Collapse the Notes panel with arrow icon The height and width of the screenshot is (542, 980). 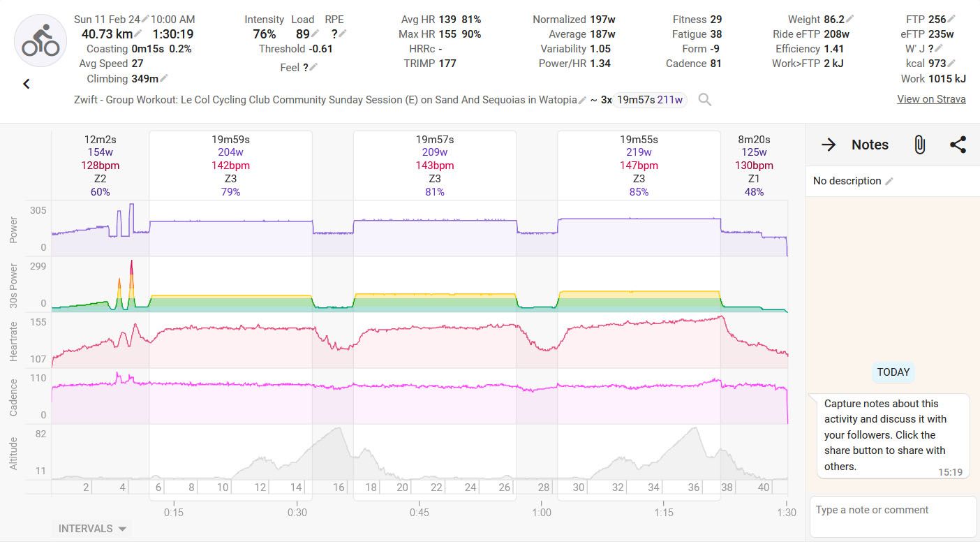829,145
